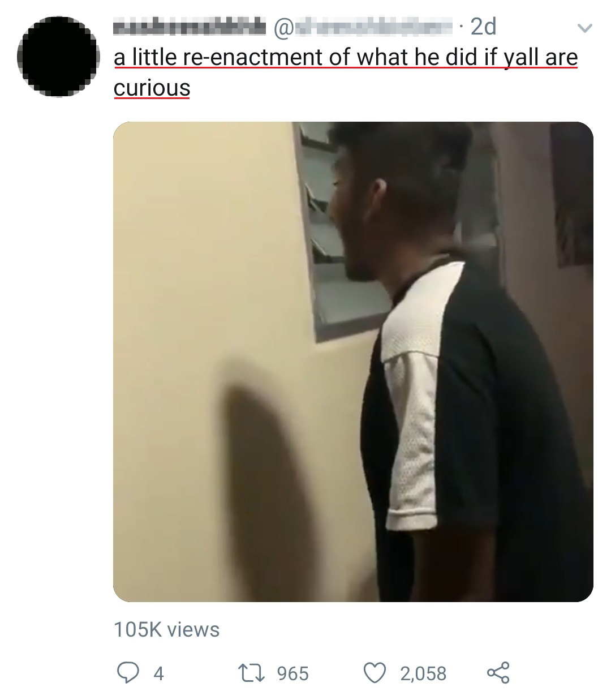The image size is (611, 700).
Task: Open the tweet options chevron
Action: tap(586, 28)
